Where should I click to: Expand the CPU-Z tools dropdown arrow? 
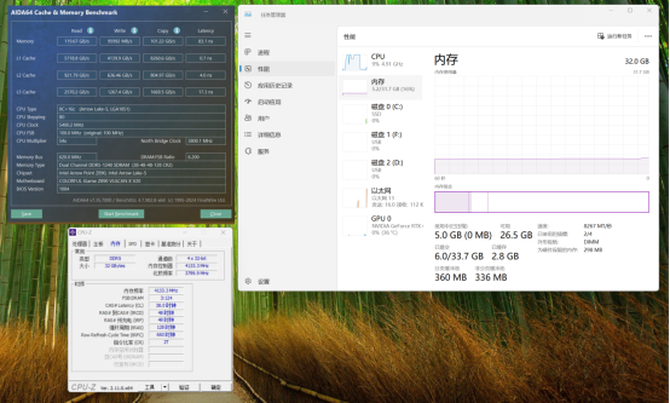pos(165,387)
